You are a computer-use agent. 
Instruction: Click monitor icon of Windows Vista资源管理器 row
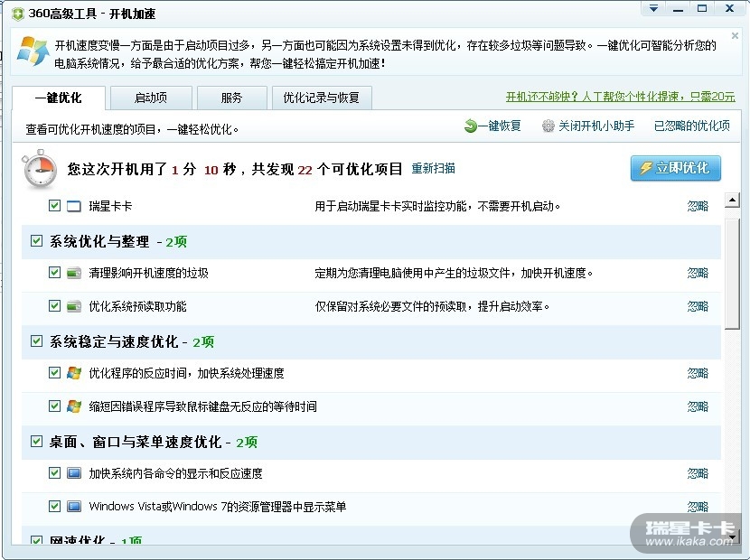coord(74,507)
